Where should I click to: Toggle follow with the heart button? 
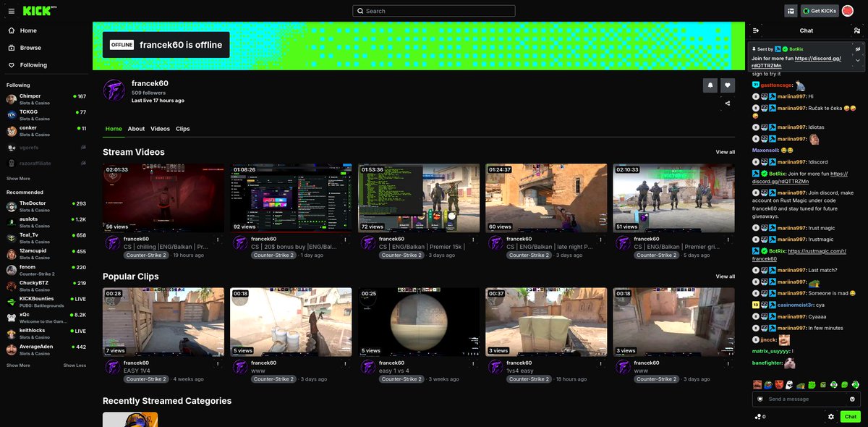click(x=728, y=85)
